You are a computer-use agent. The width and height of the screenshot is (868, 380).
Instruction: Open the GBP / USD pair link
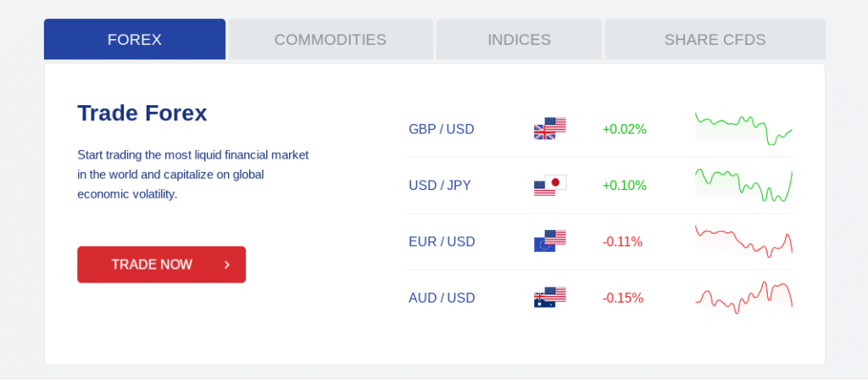[442, 129]
